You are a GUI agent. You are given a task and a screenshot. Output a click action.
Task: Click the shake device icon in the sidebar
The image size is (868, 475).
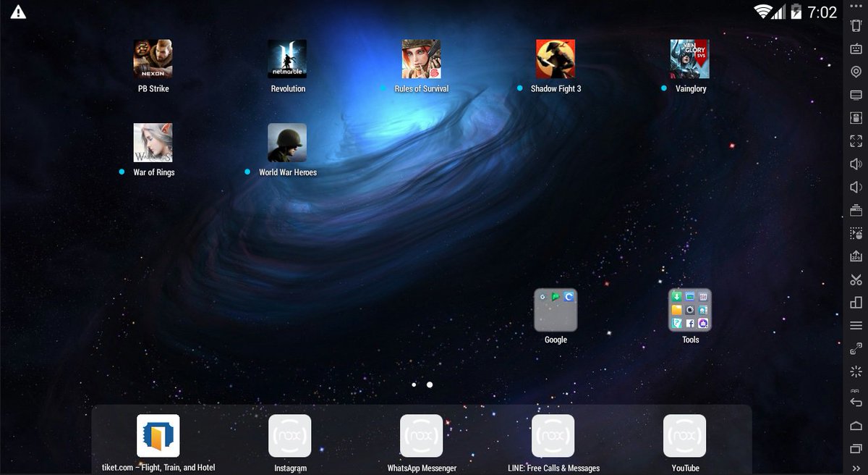click(x=856, y=26)
